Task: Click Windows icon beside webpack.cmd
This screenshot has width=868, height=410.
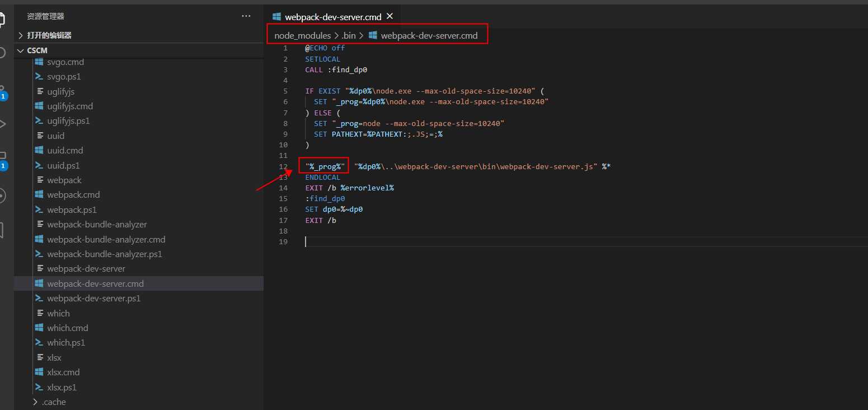Action: pyautogui.click(x=39, y=194)
